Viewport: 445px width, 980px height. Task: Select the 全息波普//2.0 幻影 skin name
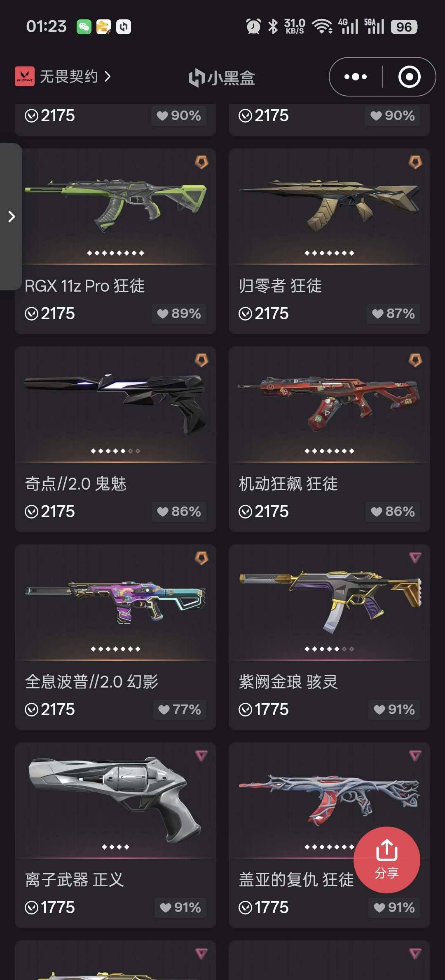pyautogui.click(x=91, y=681)
